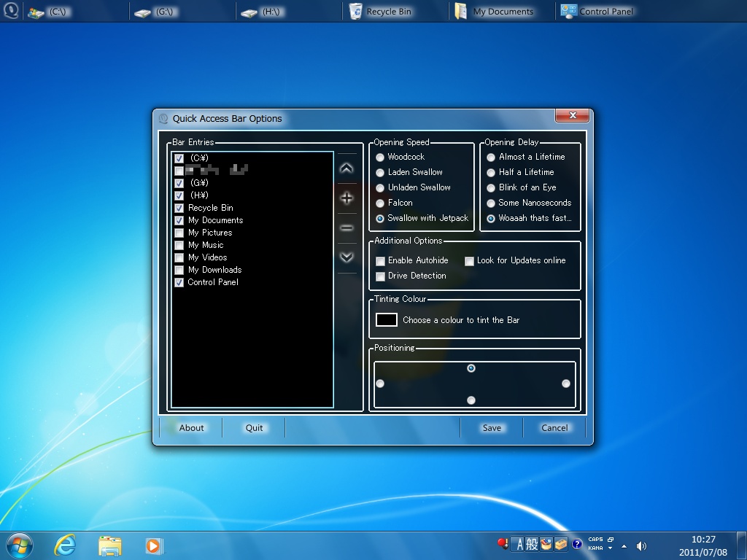The image size is (747, 560).
Task: Open Windows Media Player from the taskbar
Action: tap(154, 545)
